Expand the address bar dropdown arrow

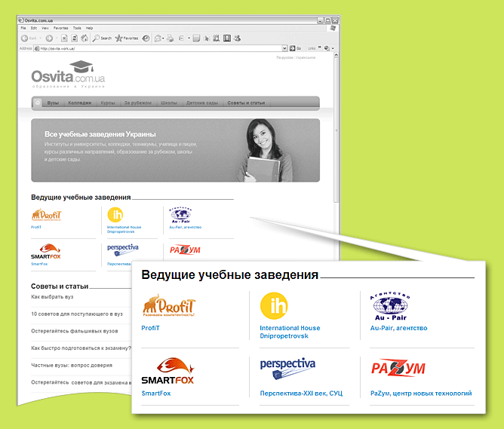pyautogui.click(x=284, y=48)
